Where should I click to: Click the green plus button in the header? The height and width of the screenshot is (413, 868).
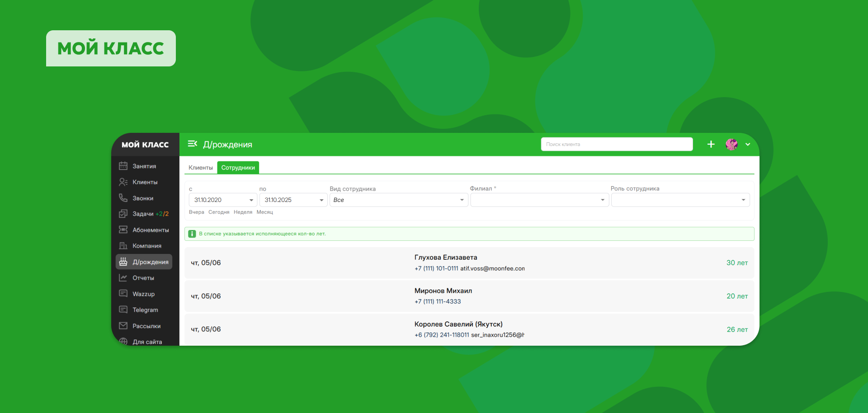(711, 144)
